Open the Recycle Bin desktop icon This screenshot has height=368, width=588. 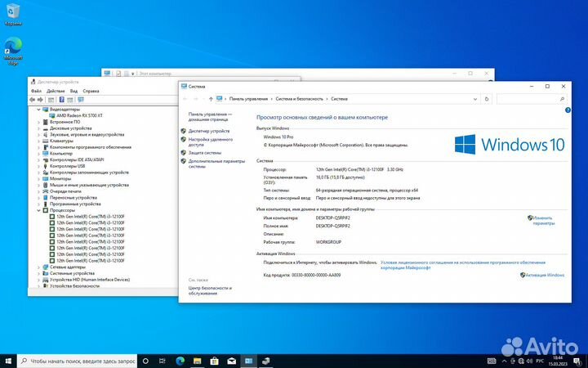click(13, 14)
